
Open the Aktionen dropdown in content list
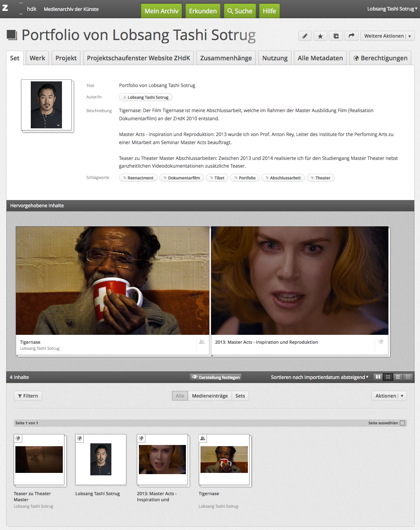point(389,396)
